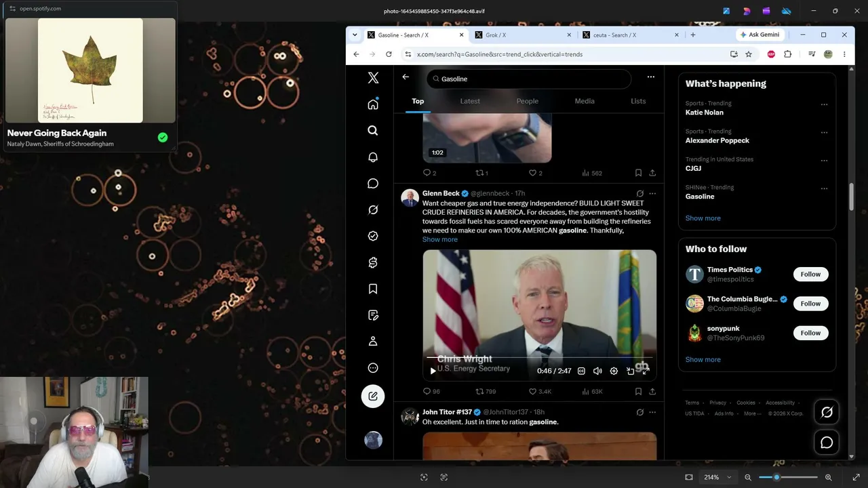Open X Notifications bell icon
Image resolution: width=868 pixels, height=488 pixels.
coord(373,157)
